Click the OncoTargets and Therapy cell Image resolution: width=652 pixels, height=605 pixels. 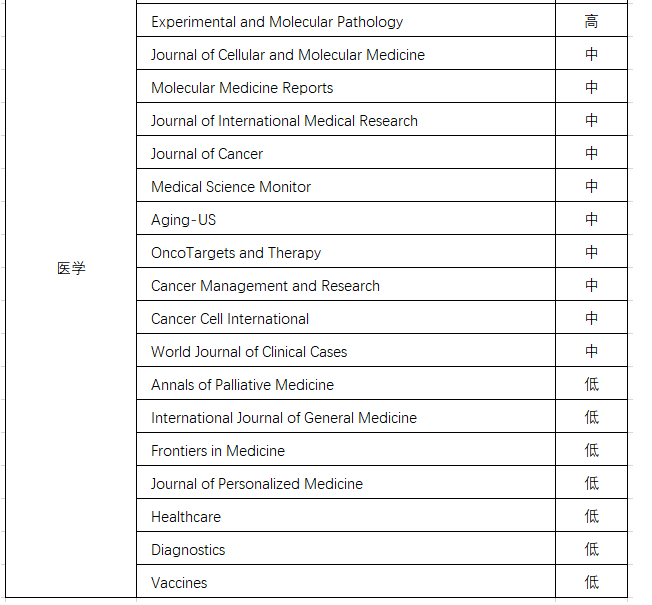pyautogui.click(x=346, y=251)
